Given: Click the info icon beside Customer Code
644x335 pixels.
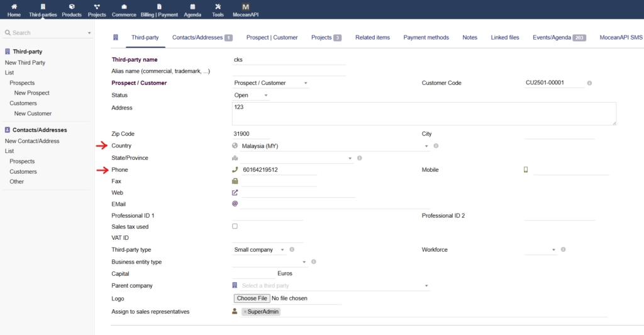Looking at the screenshot, I should [589, 83].
